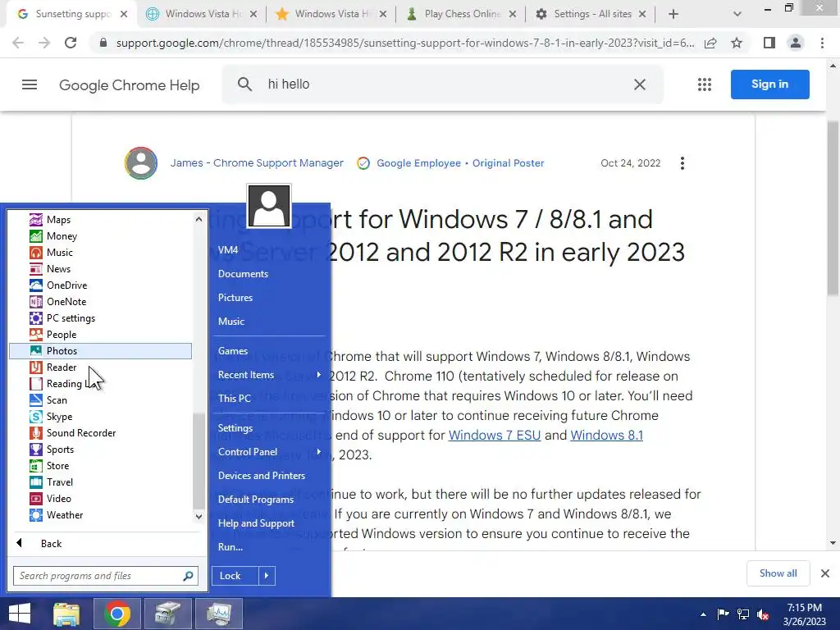Open the Lock button's arrow options

click(x=267, y=576)
